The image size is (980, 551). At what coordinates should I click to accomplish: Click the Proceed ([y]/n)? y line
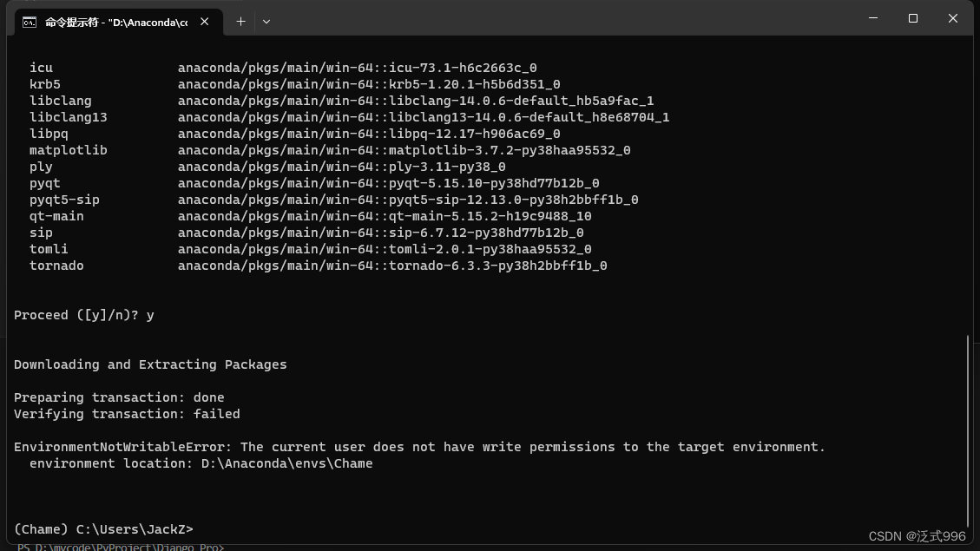[82, 314]
